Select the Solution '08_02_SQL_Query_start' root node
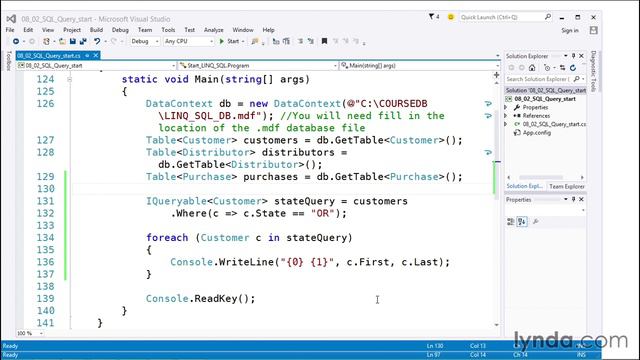Screen dimensions: 640x360 point(546,90)
